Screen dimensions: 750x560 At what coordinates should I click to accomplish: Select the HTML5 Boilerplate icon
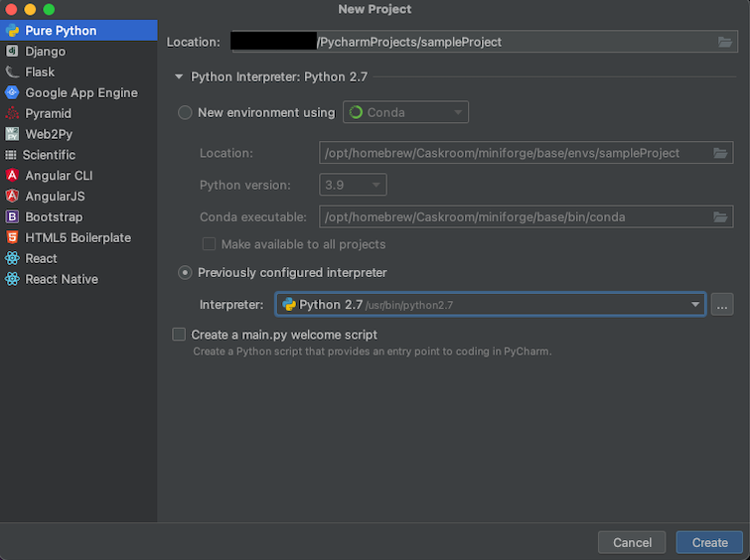click(12, 238)
